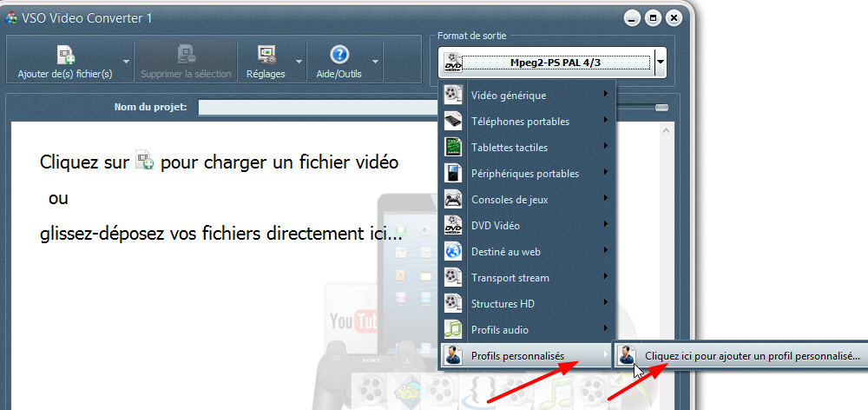Click the Ajouter de(s) fichier(s) icon
Image resolution: width=868 pixels, height=410 pixels.
click(65, 55)
